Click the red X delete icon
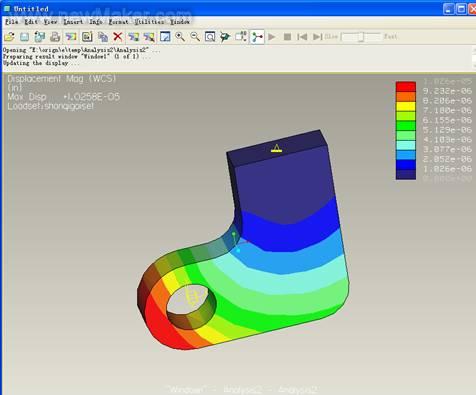 point(118,37)
